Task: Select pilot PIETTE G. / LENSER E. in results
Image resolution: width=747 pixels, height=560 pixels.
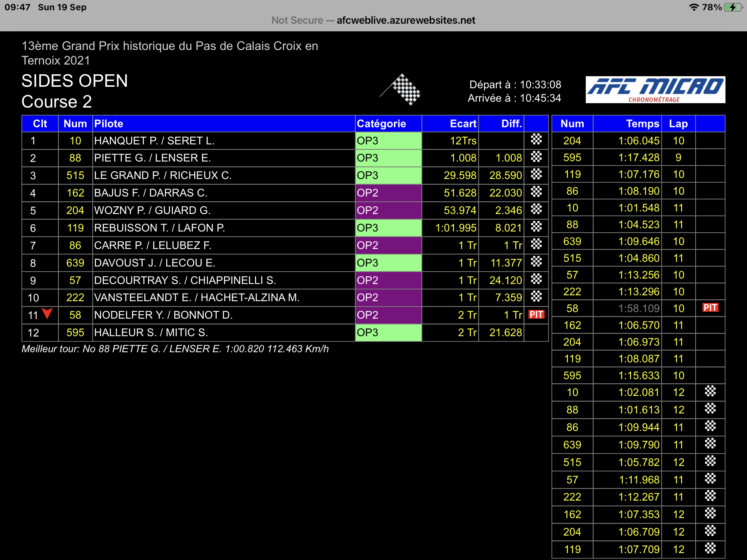Action: click(x=152, y=158)
